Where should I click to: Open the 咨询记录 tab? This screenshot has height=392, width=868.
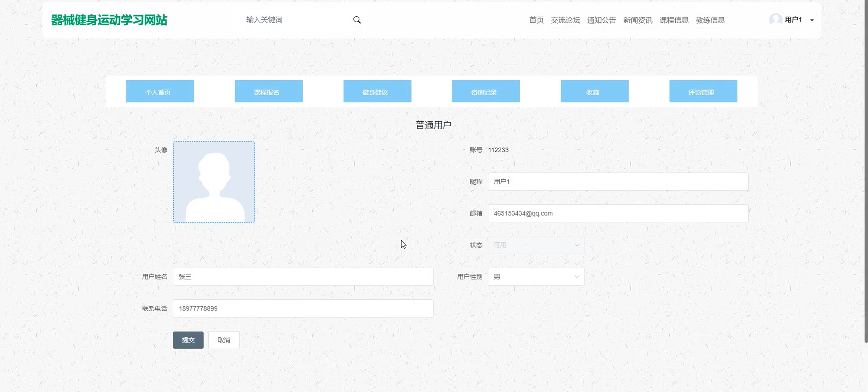click(x=485, y=91)
